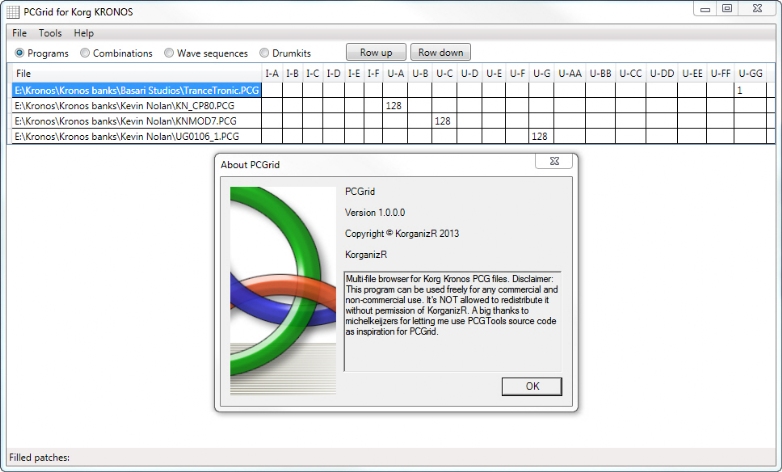Click the PCGrid app icon in title bar
Screen dimensions: 782x472
click(13, 10)
